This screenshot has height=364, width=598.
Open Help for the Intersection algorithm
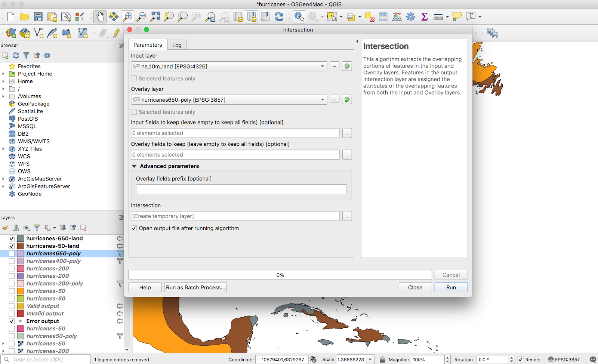click(145, 287)
